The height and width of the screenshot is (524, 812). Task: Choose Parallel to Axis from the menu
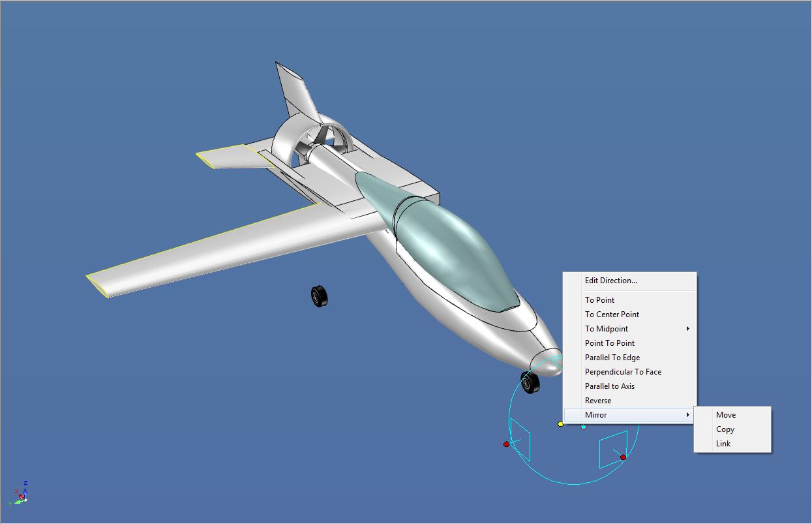pos(610,386)
